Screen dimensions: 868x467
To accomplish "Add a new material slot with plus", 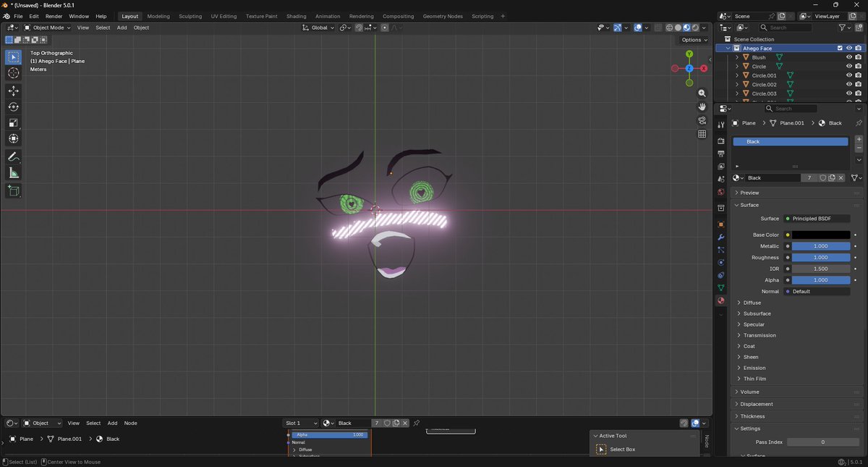I will 859,139.
